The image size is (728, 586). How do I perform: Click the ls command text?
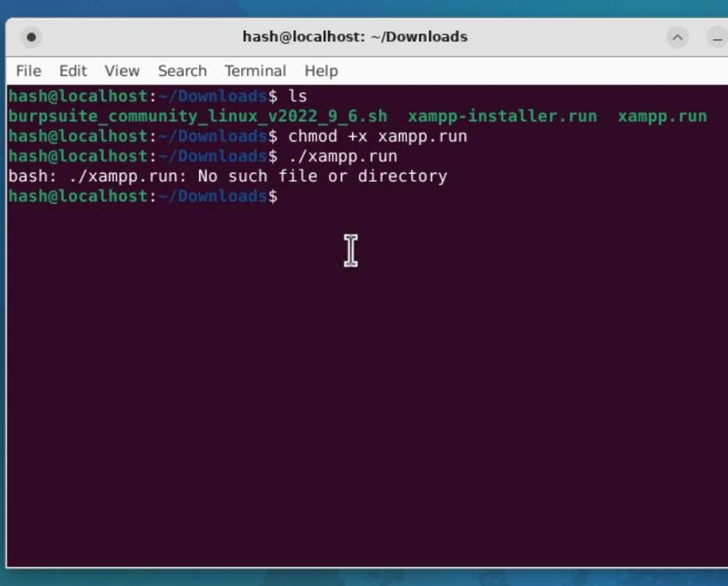coord(297,96)
